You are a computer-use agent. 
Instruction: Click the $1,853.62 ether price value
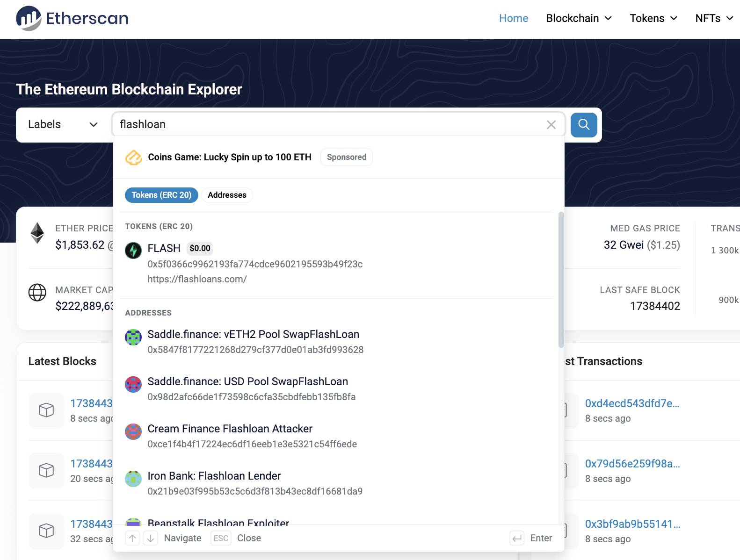coord(80,245)
